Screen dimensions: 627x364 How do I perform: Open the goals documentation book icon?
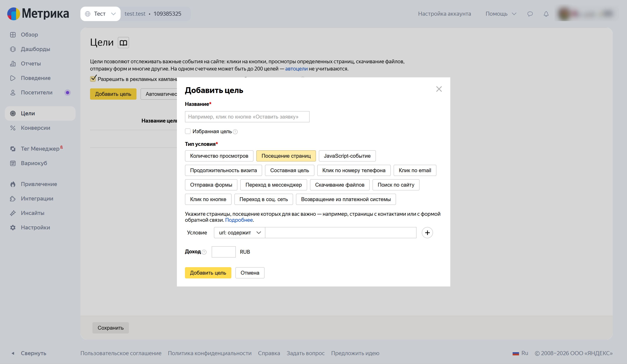coord(123,43)
